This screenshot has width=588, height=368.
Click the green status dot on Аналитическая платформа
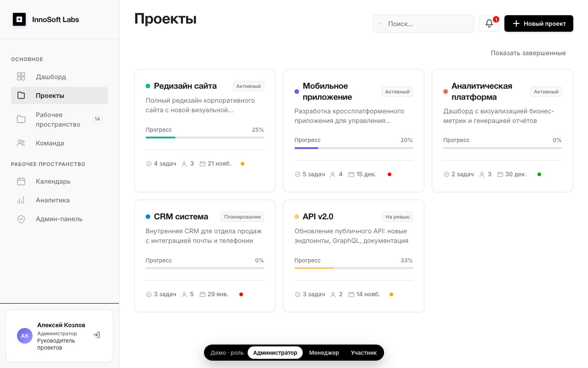click(539, 174)
